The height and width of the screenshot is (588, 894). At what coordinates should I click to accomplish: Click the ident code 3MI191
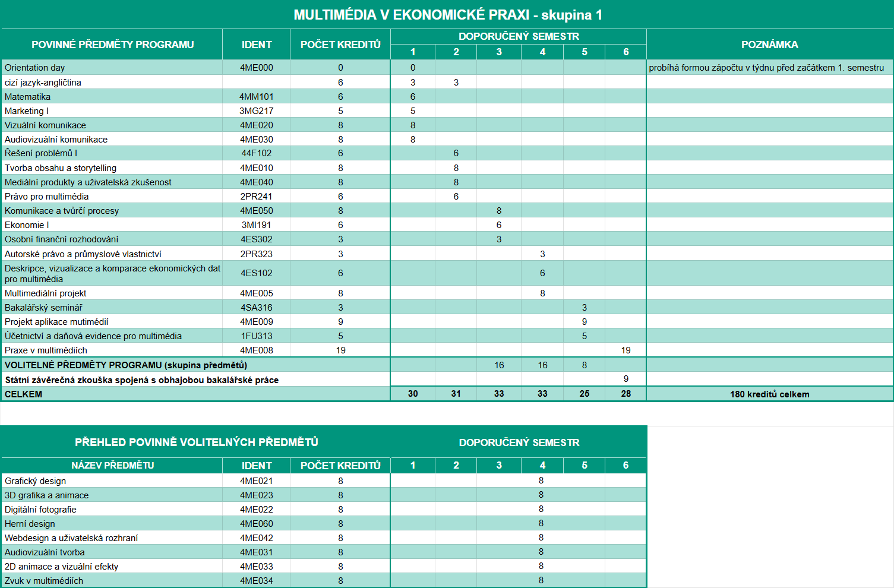257,225
